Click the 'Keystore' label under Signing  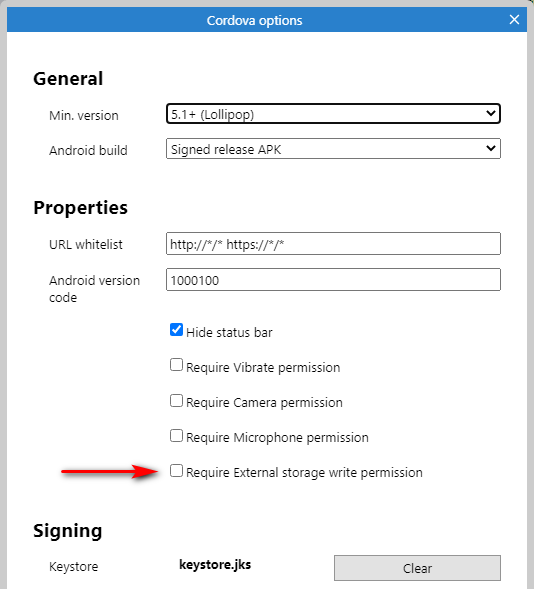[x=74, y=566]
